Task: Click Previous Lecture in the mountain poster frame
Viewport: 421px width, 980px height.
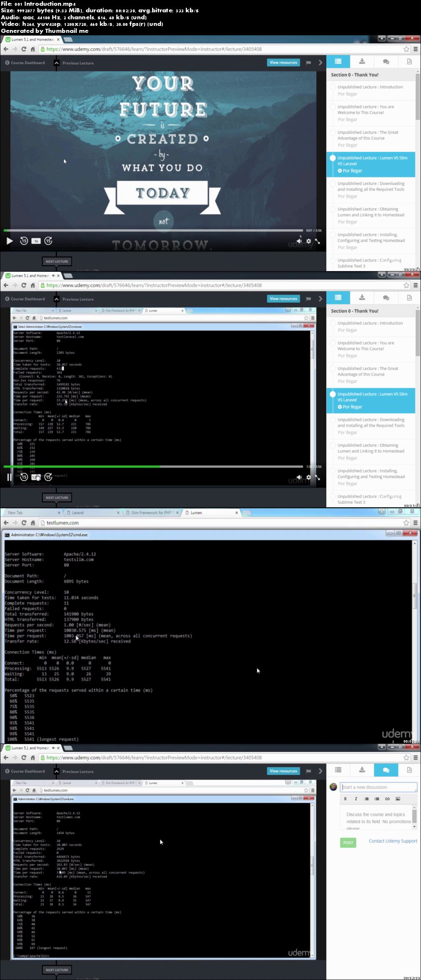Action: (x=78, y=63)
